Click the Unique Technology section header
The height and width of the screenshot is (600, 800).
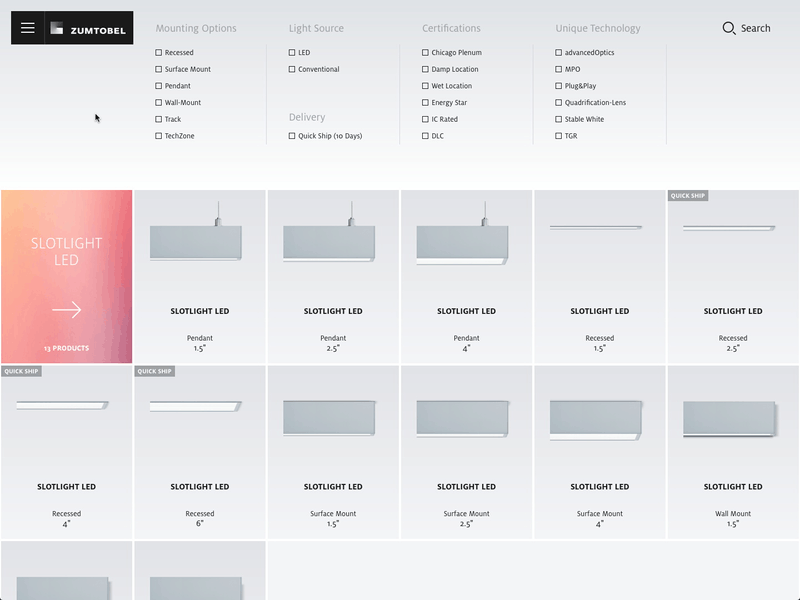pos(597,28)
